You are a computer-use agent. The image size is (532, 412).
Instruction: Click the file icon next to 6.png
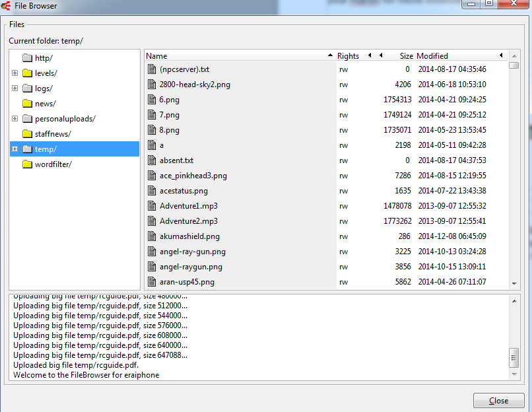point(151,100)
